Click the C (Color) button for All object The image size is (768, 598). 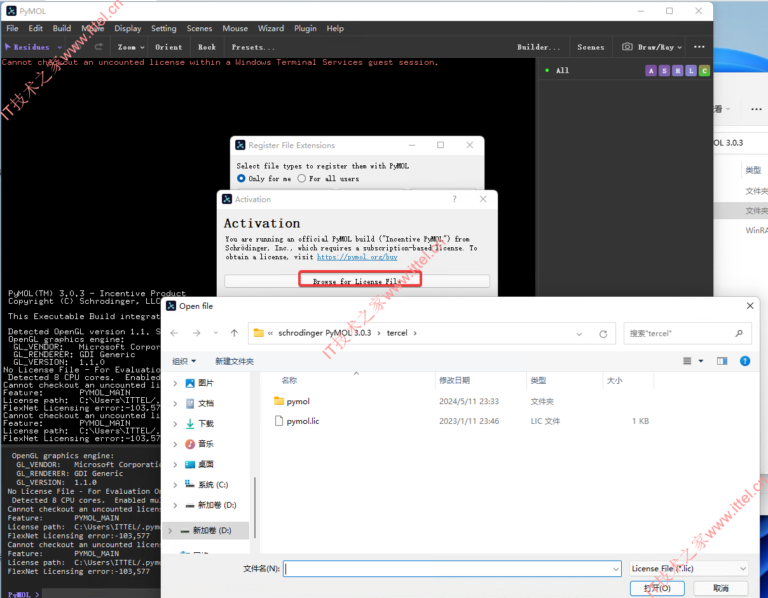705,71
